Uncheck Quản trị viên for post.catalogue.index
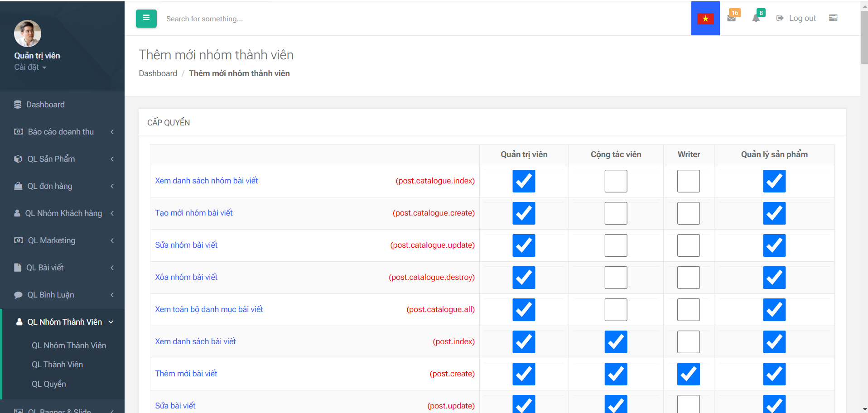This screenshot has width=868, height=413. click(x=524, y=181)
